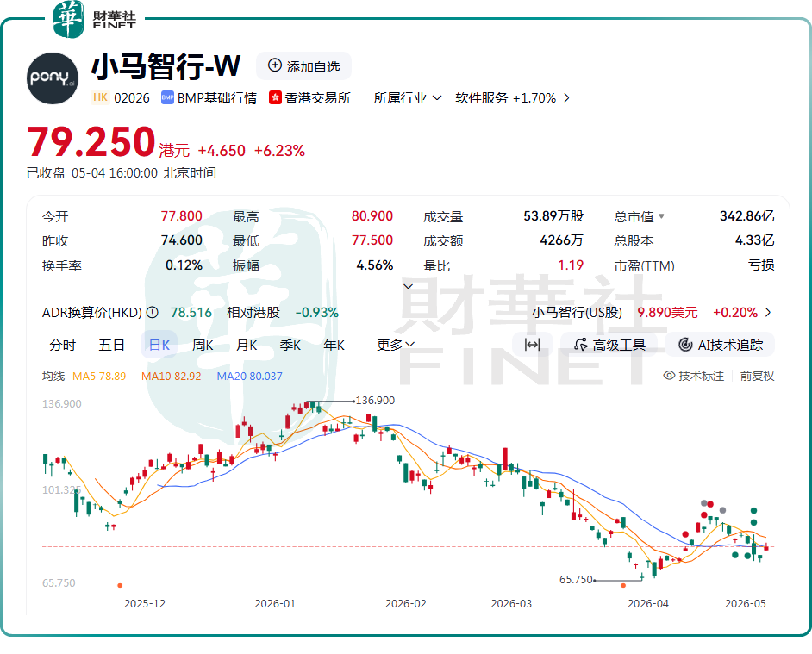Click the 香港交易所 flag icon

(x=275, y=98)
